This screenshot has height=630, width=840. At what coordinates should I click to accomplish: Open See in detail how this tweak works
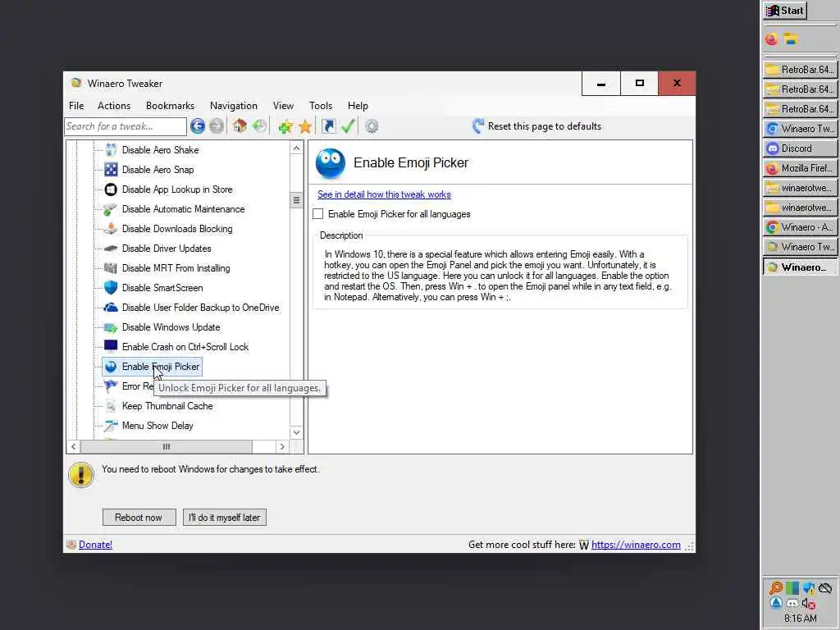[x=384, y=194]
